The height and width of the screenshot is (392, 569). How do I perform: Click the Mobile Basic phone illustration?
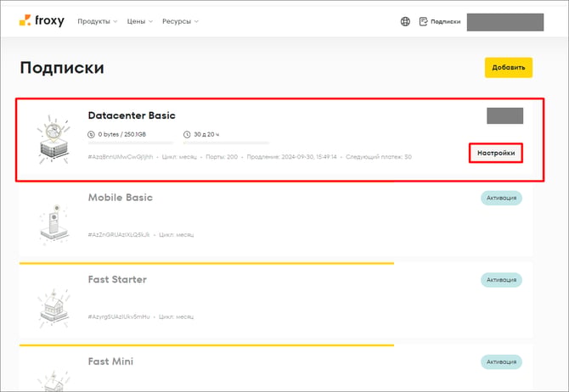pos(54,223)
